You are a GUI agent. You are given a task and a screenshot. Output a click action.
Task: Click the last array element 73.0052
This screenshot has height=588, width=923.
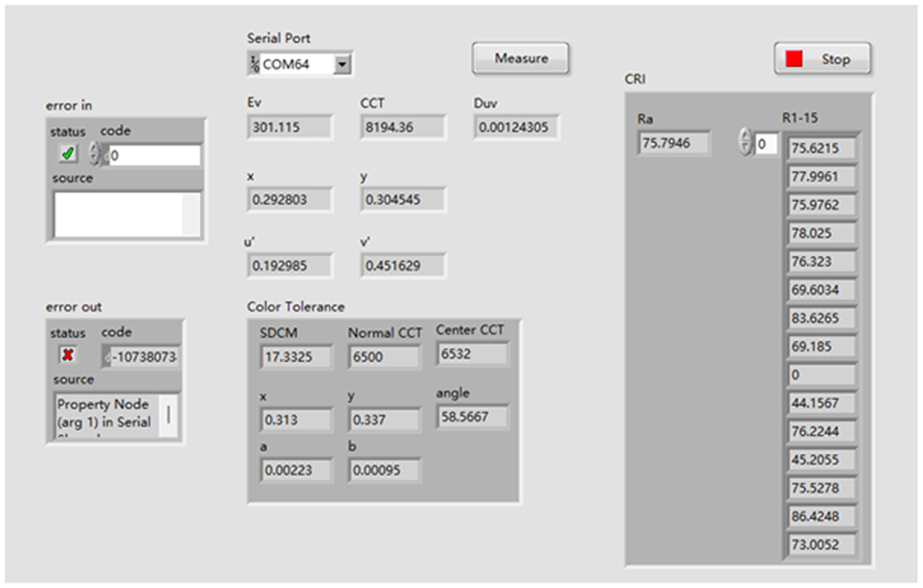pyautogui.click(x=822, y=543)
